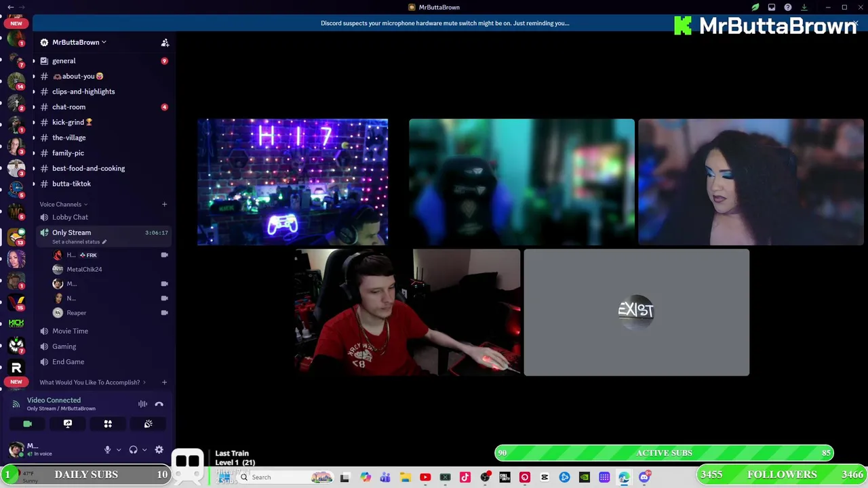
Task: Open the KICK server icon in the server list
Action: click(x=16, y=323)
